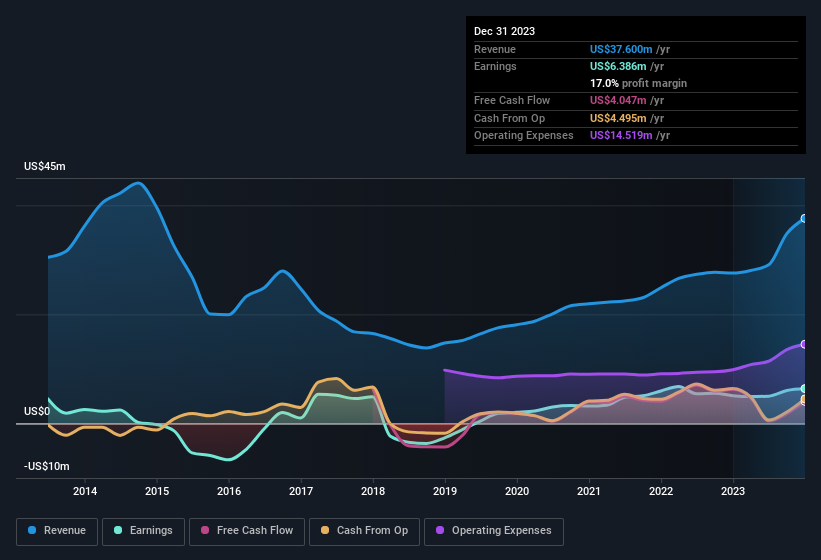Screen dimensions: 821x560
Task: Click the Earnings line endpoint marker
Action: click(804, 388)
